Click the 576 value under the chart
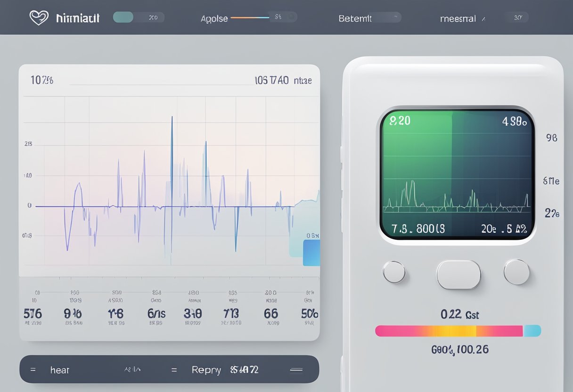This screenshot has width=573, height=392. (x=33, y=314)
